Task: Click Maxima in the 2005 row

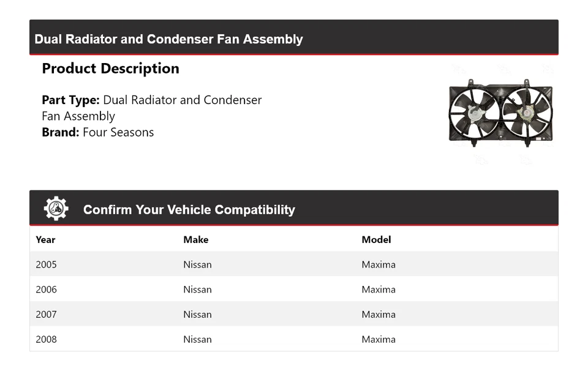Action: 379,264
